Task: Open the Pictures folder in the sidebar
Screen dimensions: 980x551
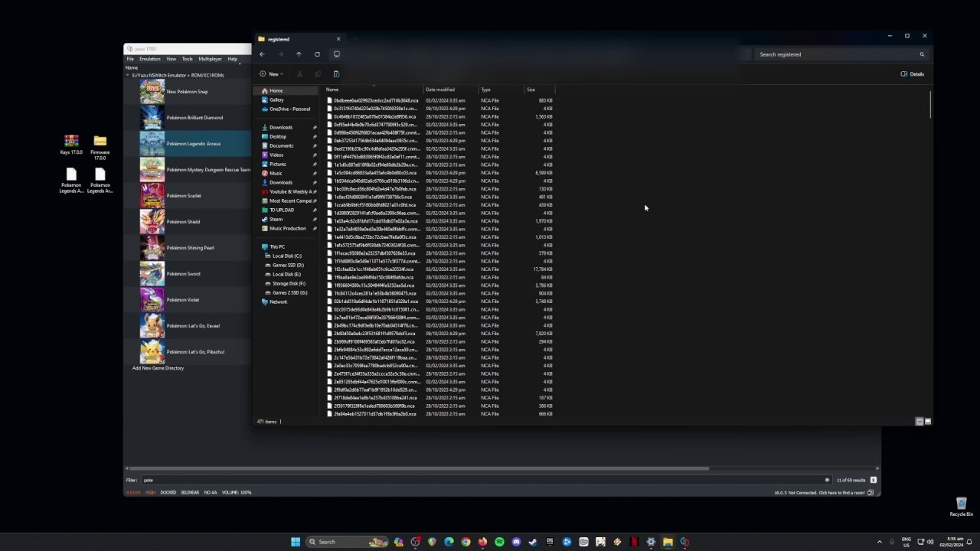Action: tap(277, 164)
